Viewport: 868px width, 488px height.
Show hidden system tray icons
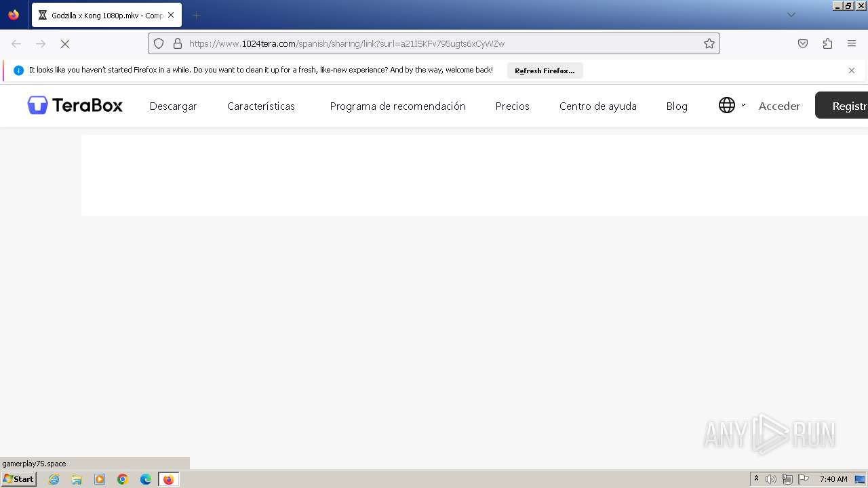click(x=756, y=479)
